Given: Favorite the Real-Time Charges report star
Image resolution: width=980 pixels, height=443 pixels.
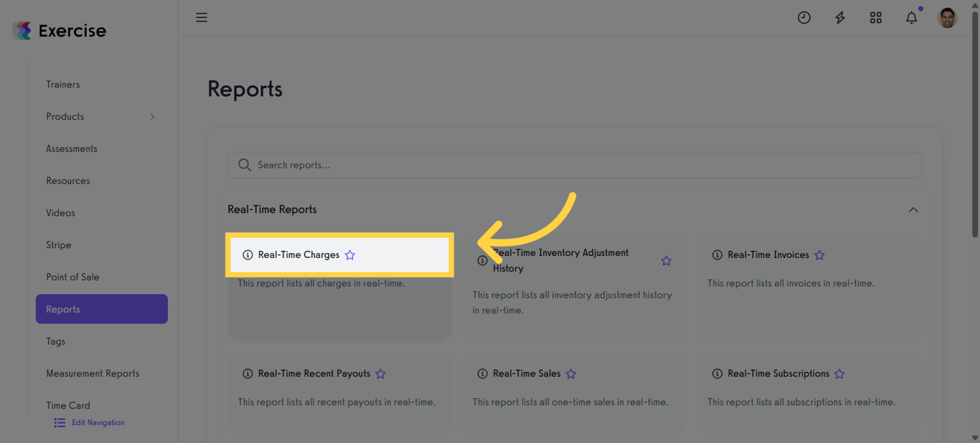Looking at the screenshot, I should point(350,255).
